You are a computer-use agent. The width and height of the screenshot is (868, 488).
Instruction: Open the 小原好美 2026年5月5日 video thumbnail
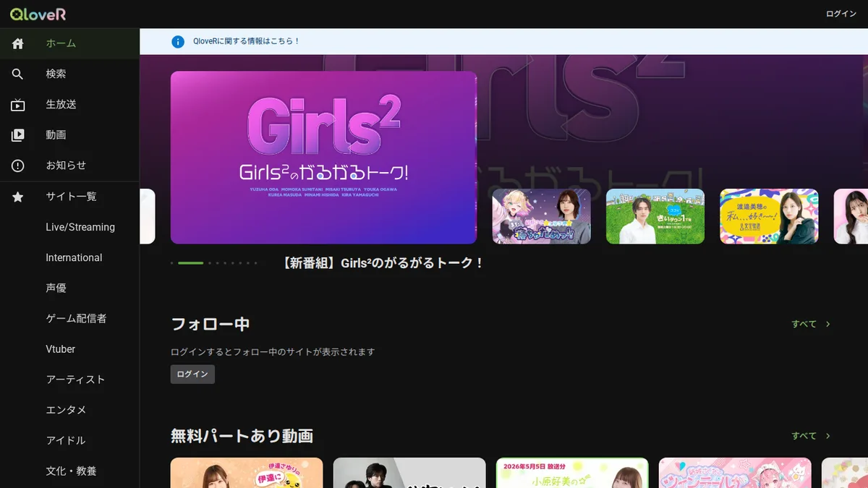click(x=572, y=473)
